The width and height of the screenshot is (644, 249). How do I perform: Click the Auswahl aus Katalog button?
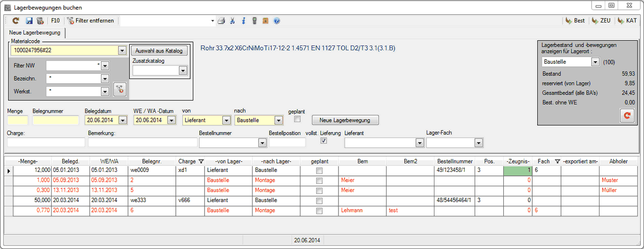click(x=160, y=51)
